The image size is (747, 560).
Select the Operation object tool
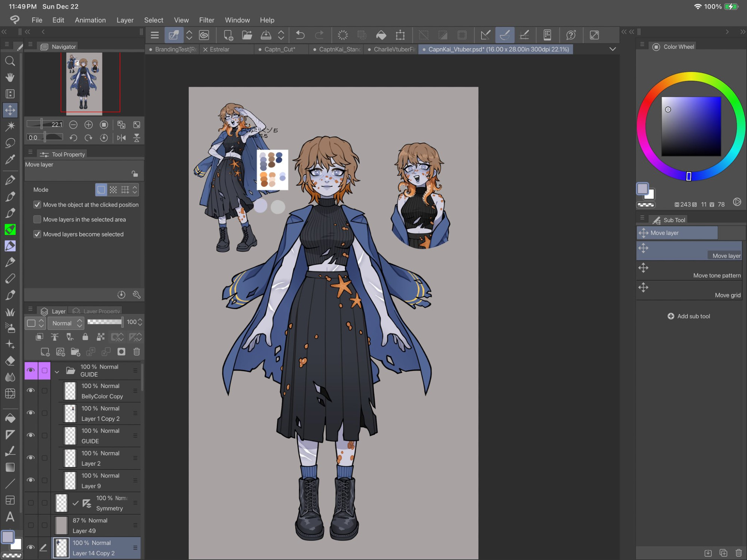click(x=10, y=93)
